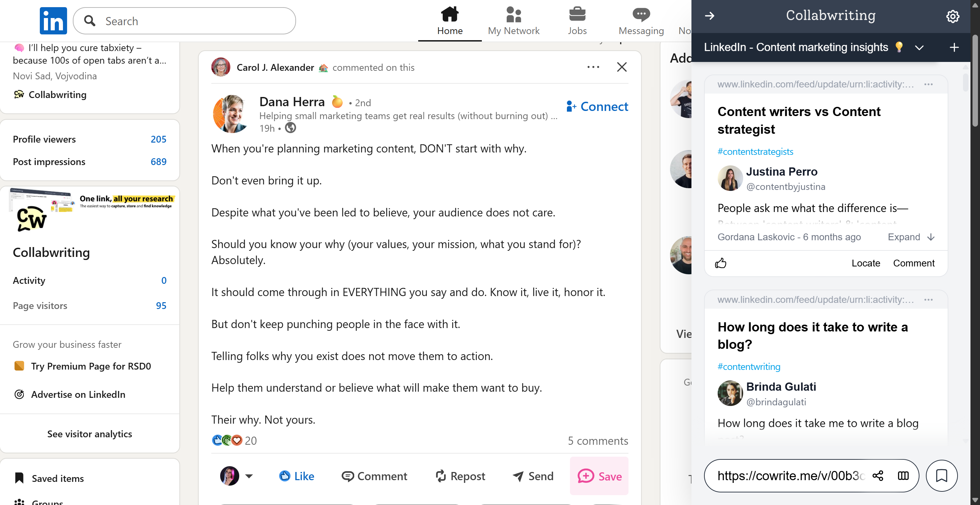The width and height of the screenshot is (980, 505).
Task: Open options menu for Content writers card
Action: 929,84
